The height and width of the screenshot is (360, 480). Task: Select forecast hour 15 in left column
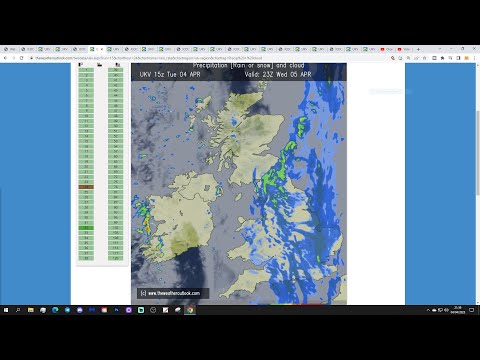[86, 141]
